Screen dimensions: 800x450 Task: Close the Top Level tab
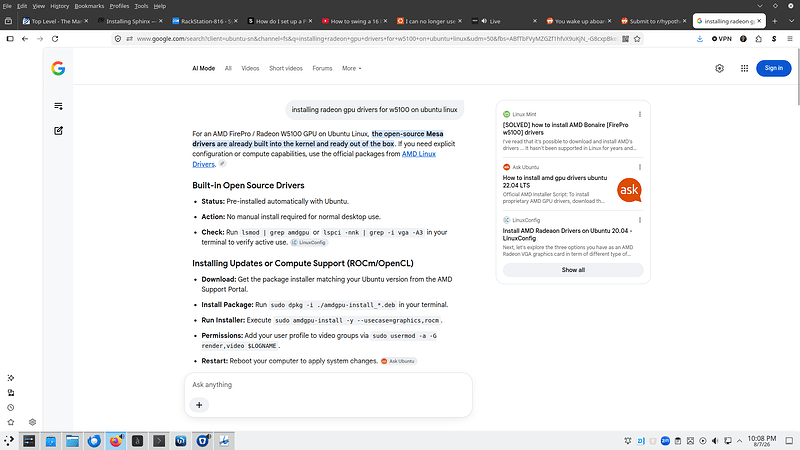click(86, 21)
